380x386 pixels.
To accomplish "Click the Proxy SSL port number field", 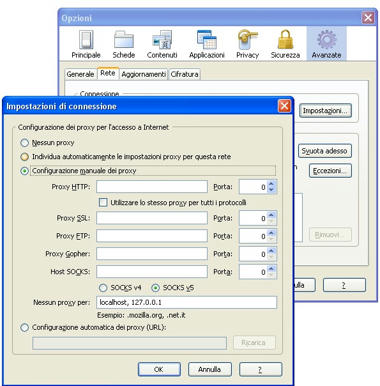I will pos(253,218).
